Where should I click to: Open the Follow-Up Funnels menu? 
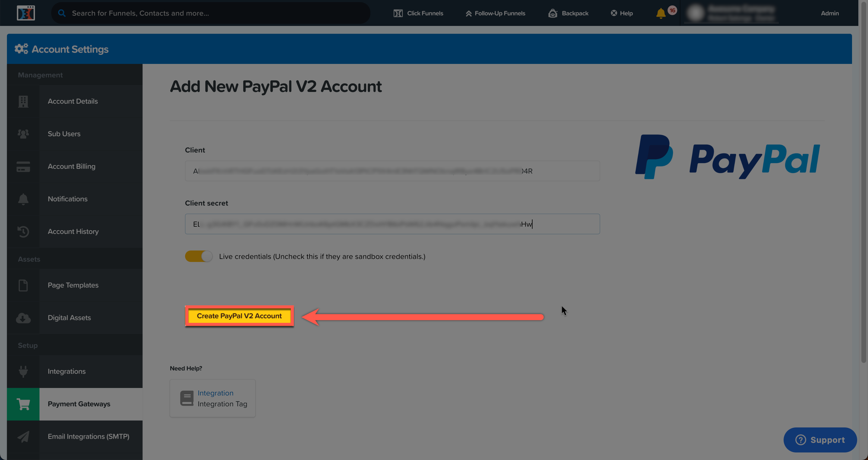[495, 13]
